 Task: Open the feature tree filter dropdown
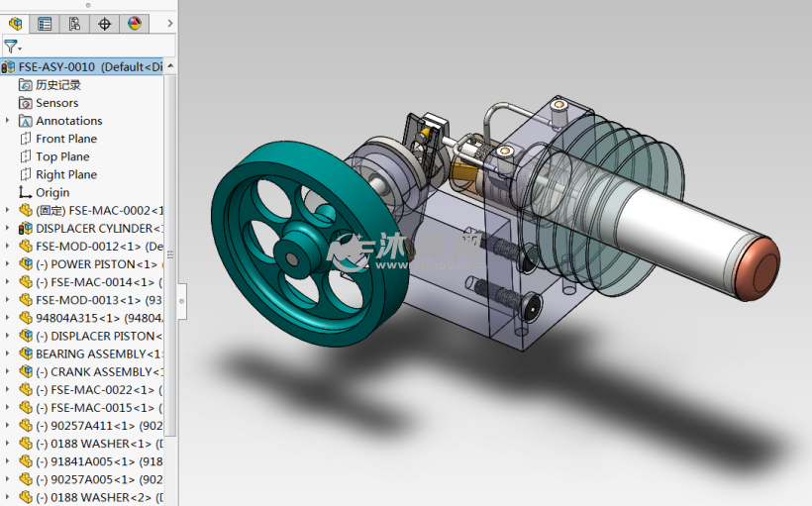pyautogui.click(x=13, y=47)
